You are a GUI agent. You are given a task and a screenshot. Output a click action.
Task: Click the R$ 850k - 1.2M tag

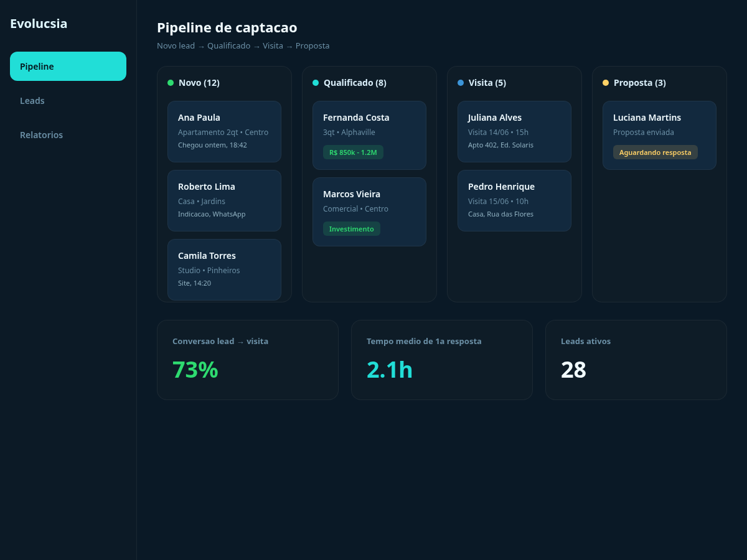(353, 152)
